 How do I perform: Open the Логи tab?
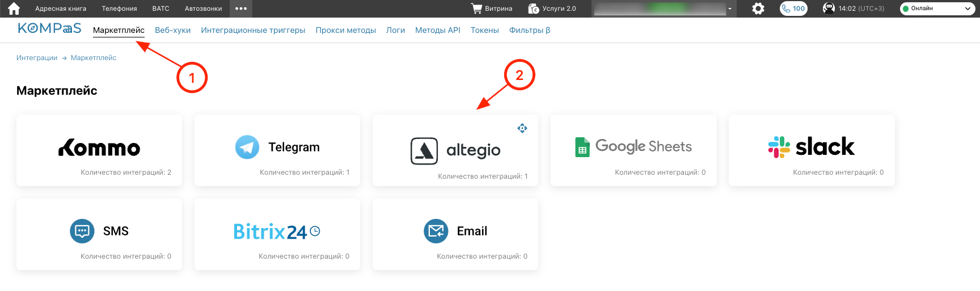(395, 31)
